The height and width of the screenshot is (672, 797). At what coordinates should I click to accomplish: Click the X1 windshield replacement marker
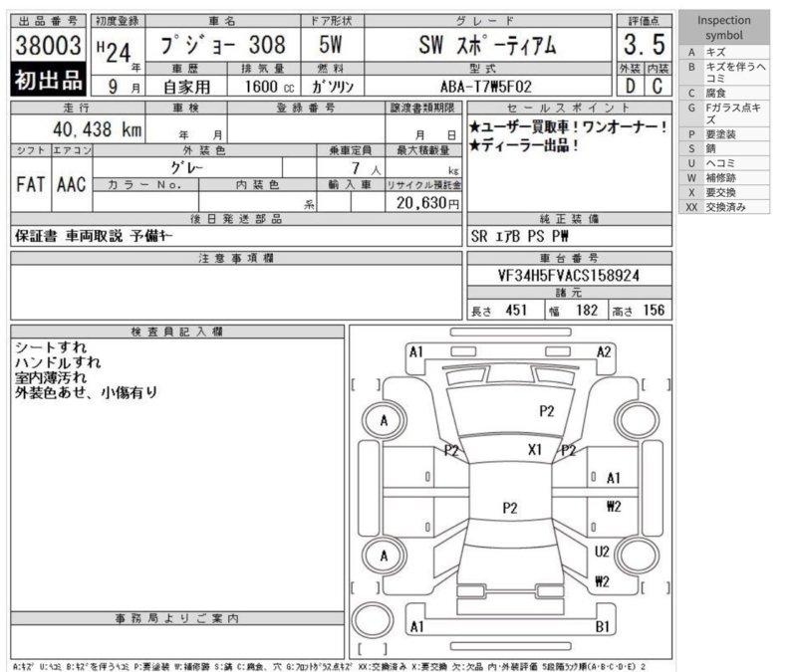pos(535,450)
